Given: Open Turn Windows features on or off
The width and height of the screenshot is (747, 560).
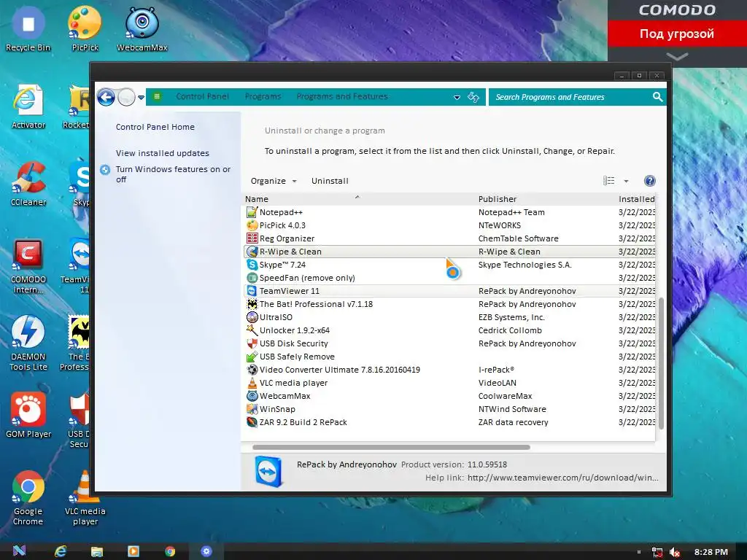Looking at the screenshot, I should [x=173, y=174].
